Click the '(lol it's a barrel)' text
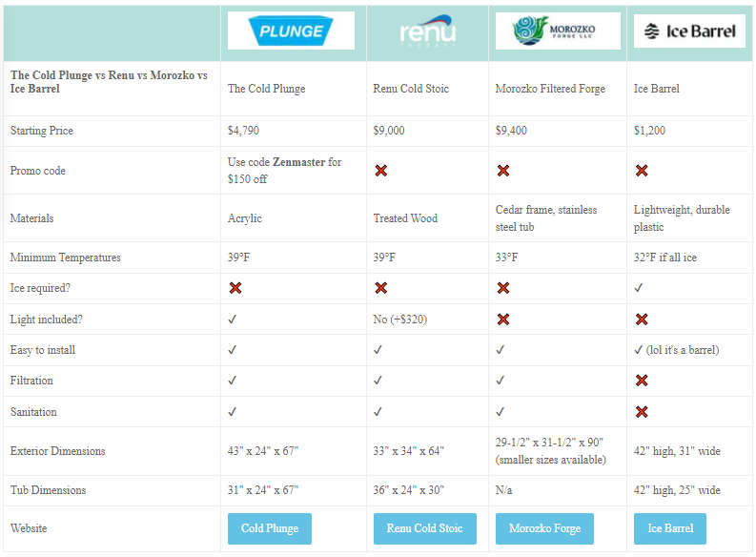The image size is (756, 557). [x=683, y=350]
